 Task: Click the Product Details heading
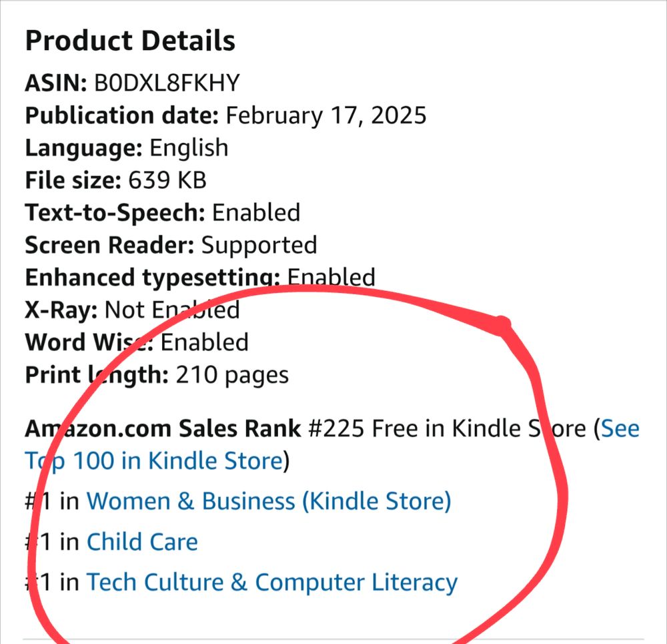click(x=130, y=41)
